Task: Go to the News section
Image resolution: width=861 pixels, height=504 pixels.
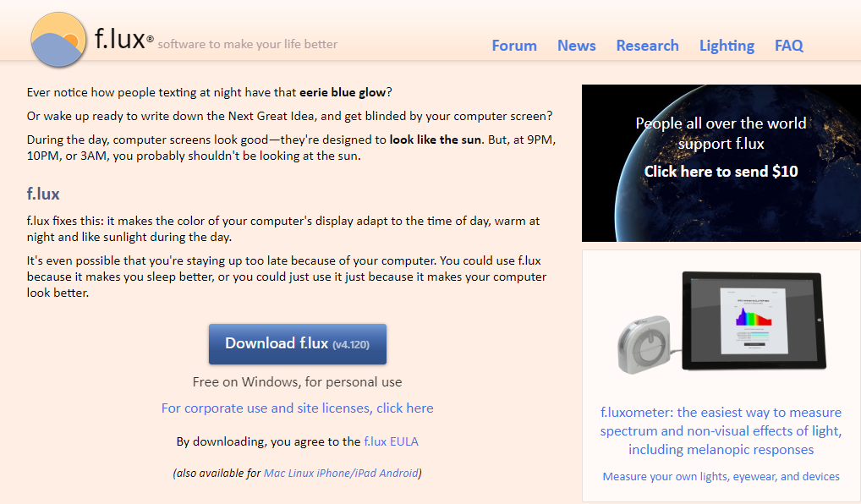Action: [x=576, y=46]
